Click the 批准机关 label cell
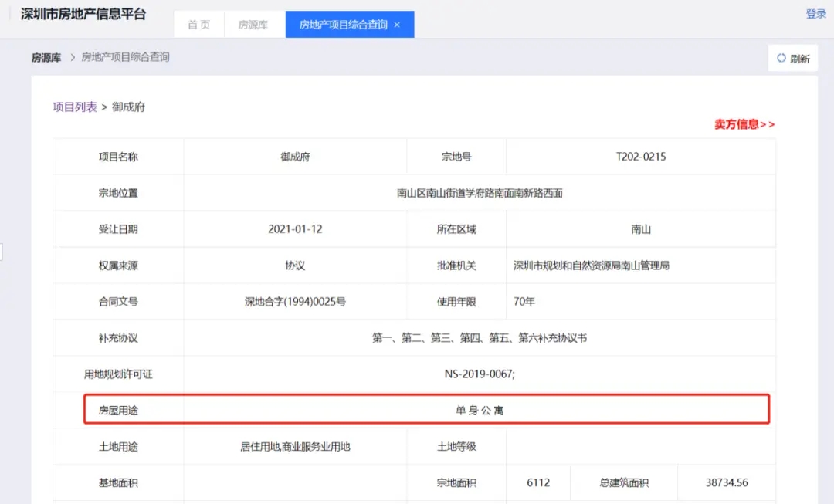Image resolution: width=834 pixels, height=504 pixels. click(x=456, y=266)
